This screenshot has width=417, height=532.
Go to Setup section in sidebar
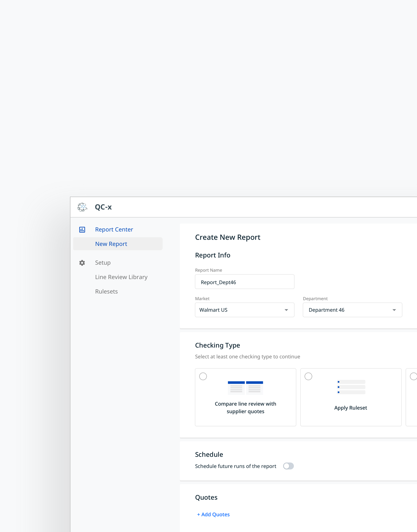tap(103, 263)
